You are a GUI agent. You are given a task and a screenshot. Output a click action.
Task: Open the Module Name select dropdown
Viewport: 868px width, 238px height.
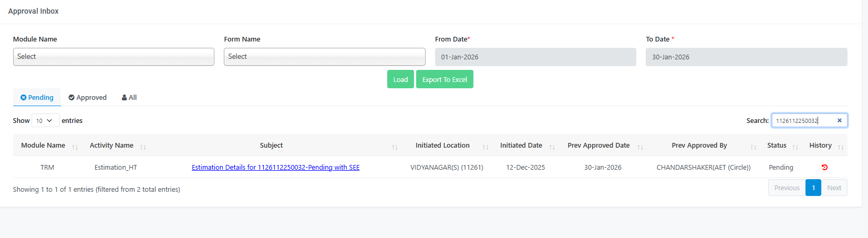(113, 57)
